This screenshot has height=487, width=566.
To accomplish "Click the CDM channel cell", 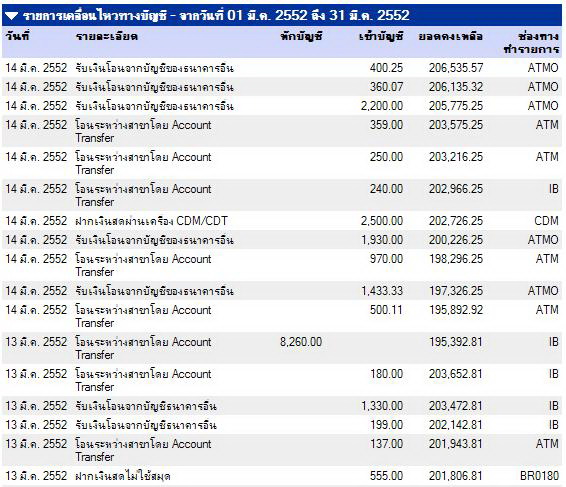I will 547,221.
